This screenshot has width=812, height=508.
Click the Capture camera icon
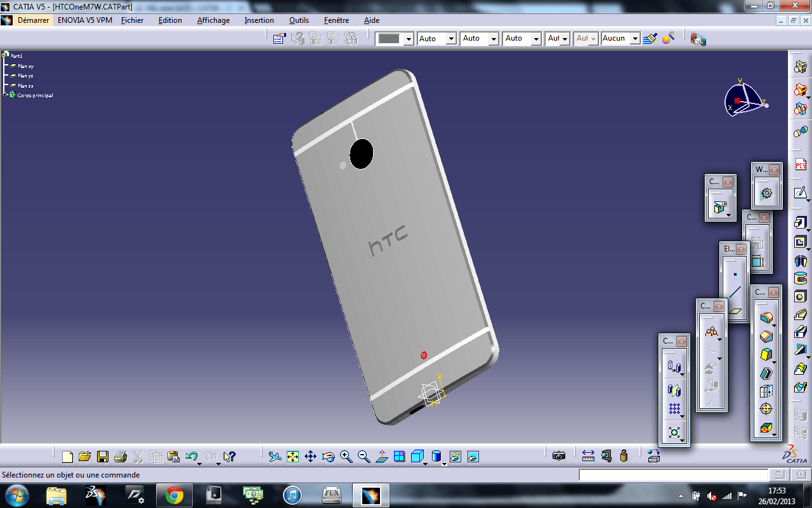click(559, 456)
